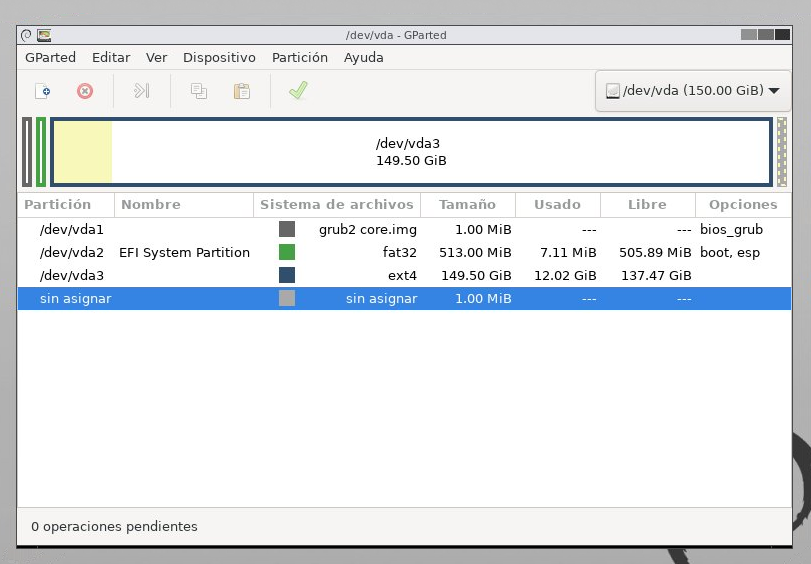Image resolution: width=811 pixels, height=564 pixels.
Task: Click the dark blue ext4 color swatch
Action: tap(287, 276)
